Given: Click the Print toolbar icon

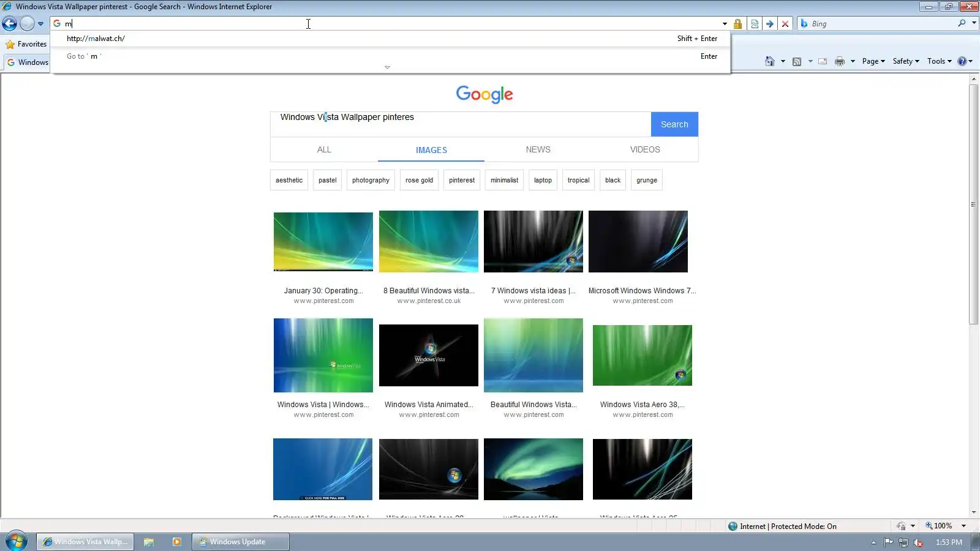Looking at the screenshot, I should [x=840, y=61].
